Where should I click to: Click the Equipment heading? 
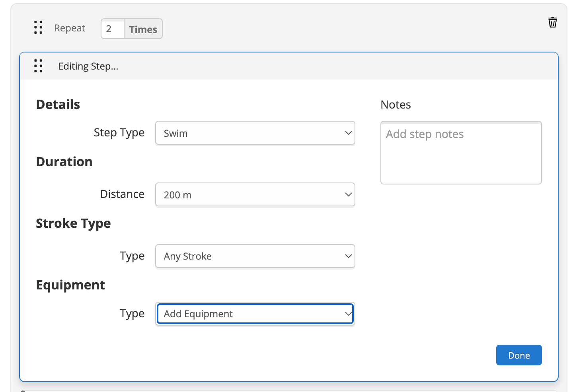[x=70, y=285]
